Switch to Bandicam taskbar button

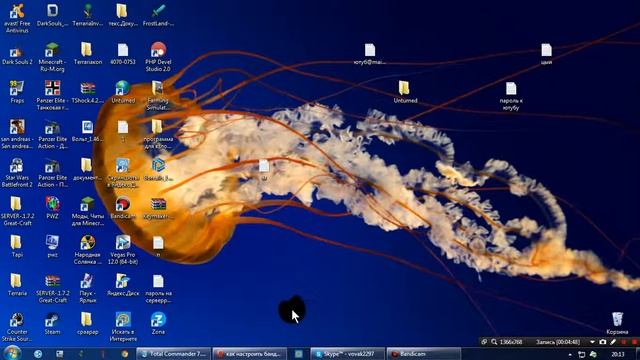pyautogui.click(x=424, y=354)
